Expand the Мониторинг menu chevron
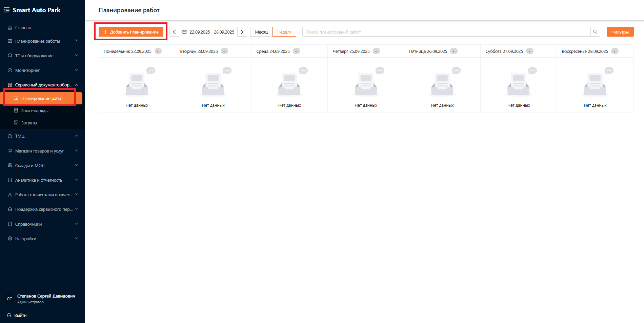 pos(76,70)
